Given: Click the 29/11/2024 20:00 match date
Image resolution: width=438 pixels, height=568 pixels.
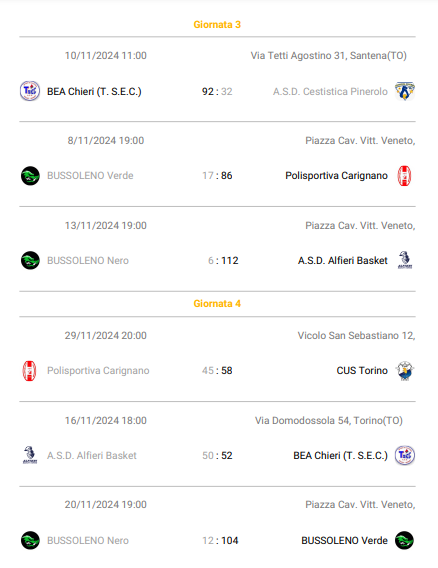Looking at the screenshot, I should (106, 335).
